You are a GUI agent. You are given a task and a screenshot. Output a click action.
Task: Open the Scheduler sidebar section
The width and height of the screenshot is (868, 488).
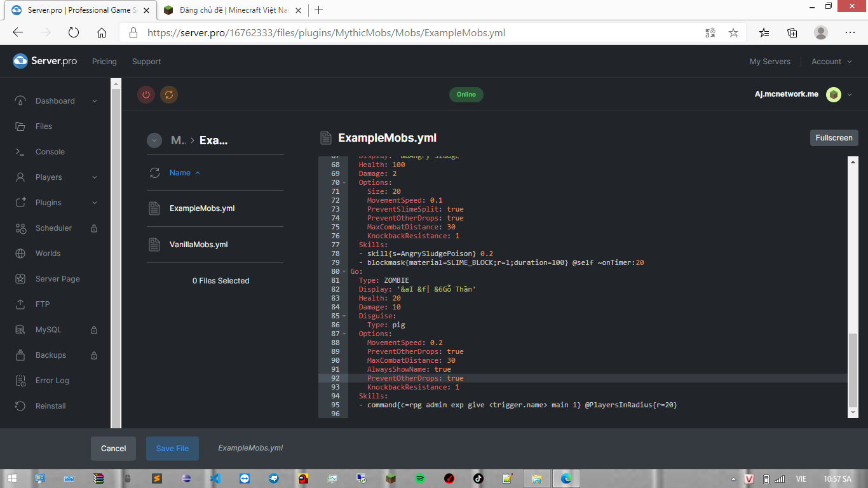(x=53, y=228)
